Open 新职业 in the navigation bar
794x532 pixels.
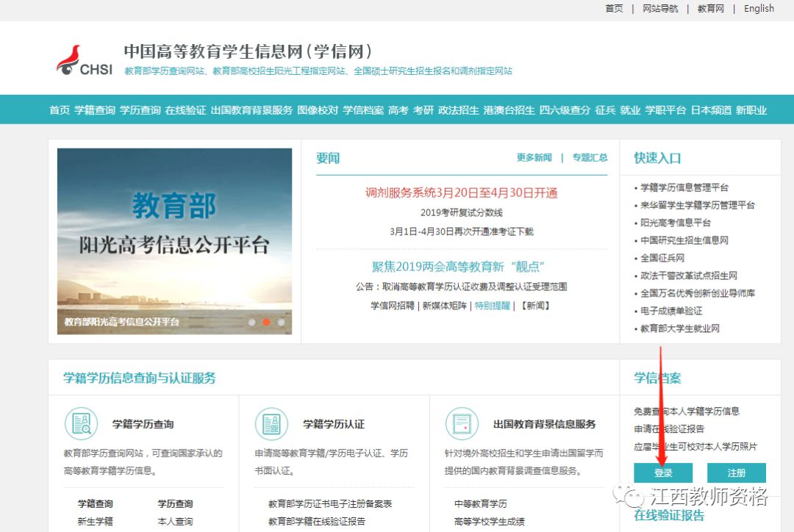click(x=751, y=109)
